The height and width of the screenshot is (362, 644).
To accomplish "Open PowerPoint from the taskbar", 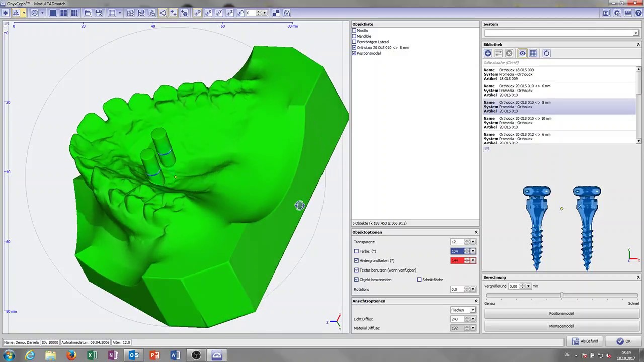I will click(154, 355).
